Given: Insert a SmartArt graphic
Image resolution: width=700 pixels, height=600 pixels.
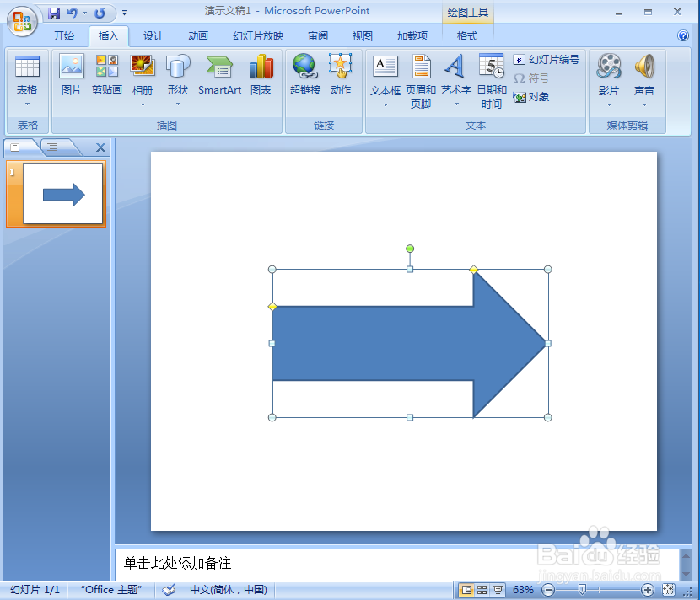Looking at the screenshot, I should (x=219, y=75).
